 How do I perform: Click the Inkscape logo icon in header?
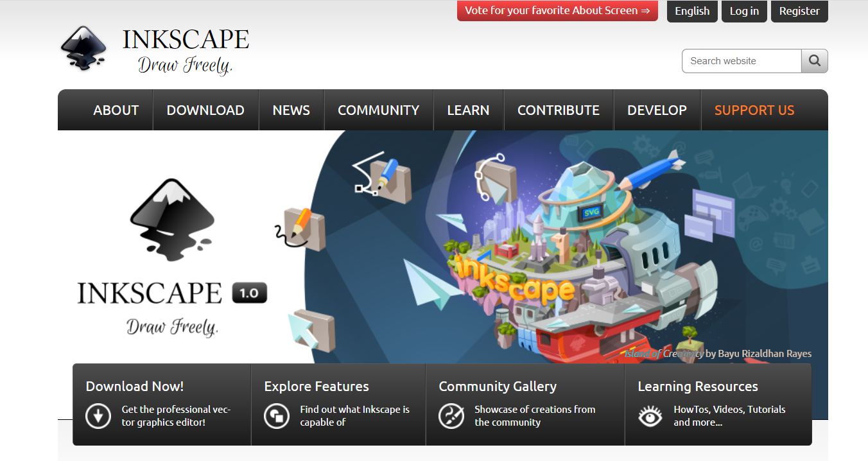[83, 48]
